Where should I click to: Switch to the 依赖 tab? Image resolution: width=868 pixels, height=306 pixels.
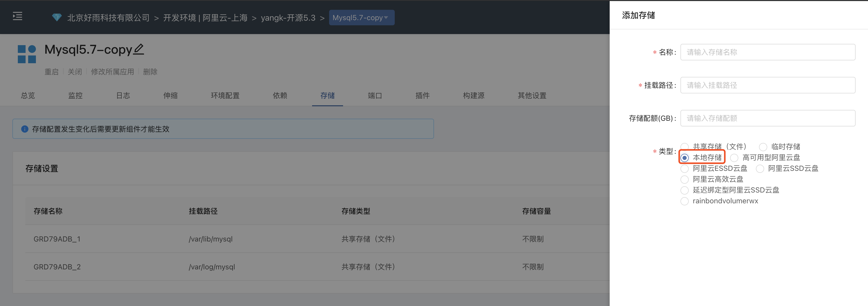pos(280,96)
